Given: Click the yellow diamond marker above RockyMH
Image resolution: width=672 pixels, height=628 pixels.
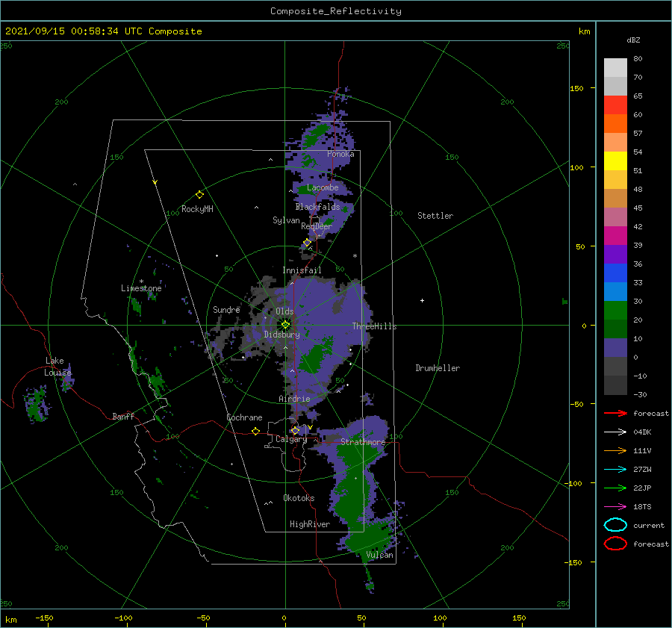Looking at the screenshot, I should [199, 195].
